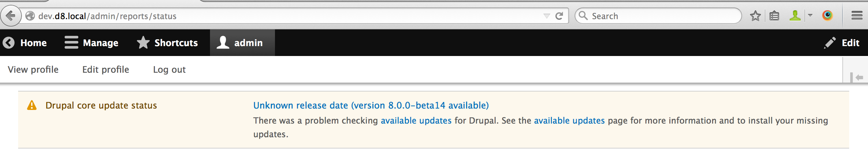Image resolution: width=868 pixels, height=155 pixels.
Task: Click the warning icon beside Drupal core update status
Action: [x=32, y=105]
